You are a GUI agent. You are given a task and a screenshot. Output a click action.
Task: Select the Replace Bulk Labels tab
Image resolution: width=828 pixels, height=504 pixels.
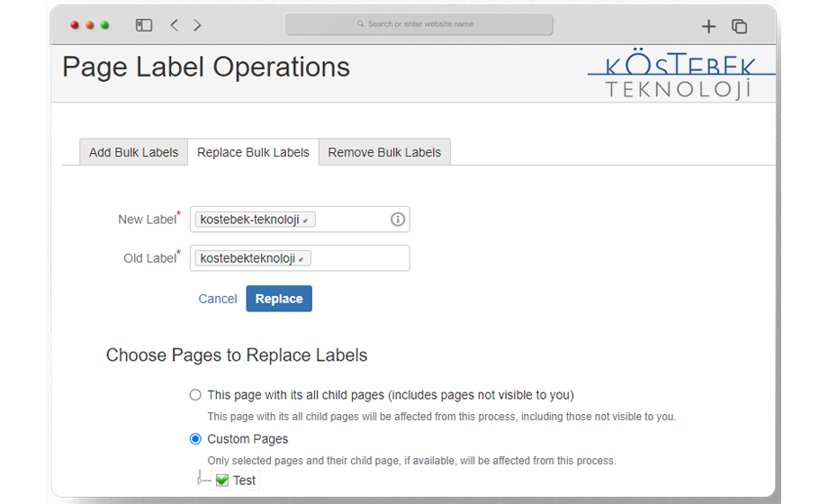(x=253, y=152)
